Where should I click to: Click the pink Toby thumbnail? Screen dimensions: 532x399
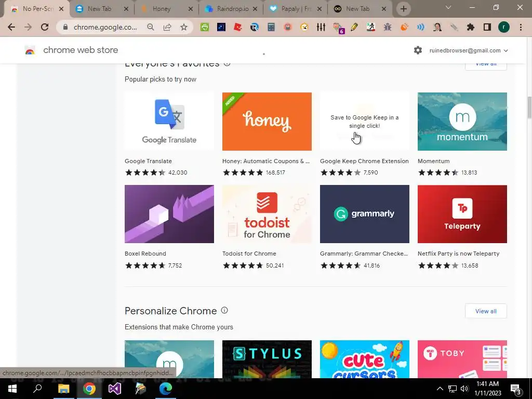(462, 359)
